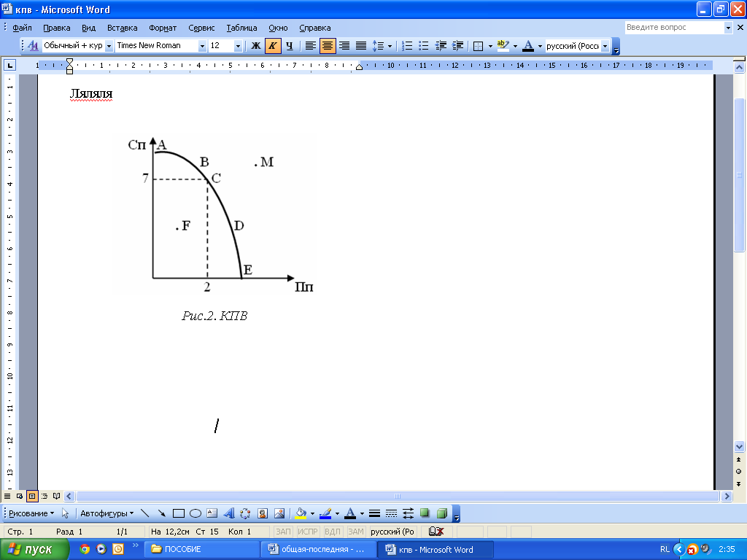Switch to общая-последняя Word document
Image resolution: width=747 pixels, height=560 pixels.
tap(320, 549)
